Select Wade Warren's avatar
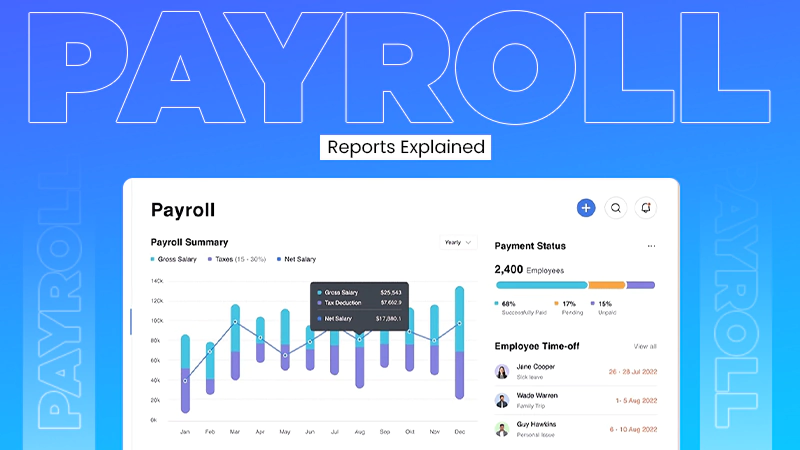The image size is (800, 450). pyautogui.click(x=502, y=401)
